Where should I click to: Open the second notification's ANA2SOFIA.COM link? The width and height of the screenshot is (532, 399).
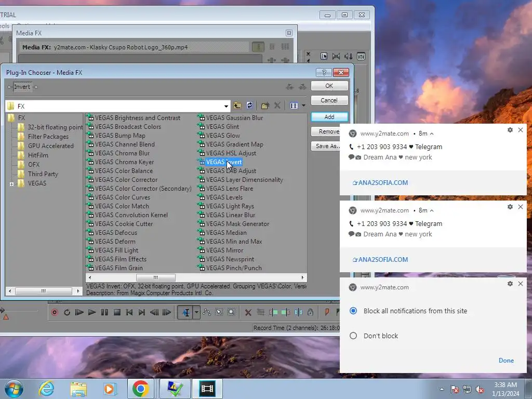pyautogui.click(x=380, y=260)
